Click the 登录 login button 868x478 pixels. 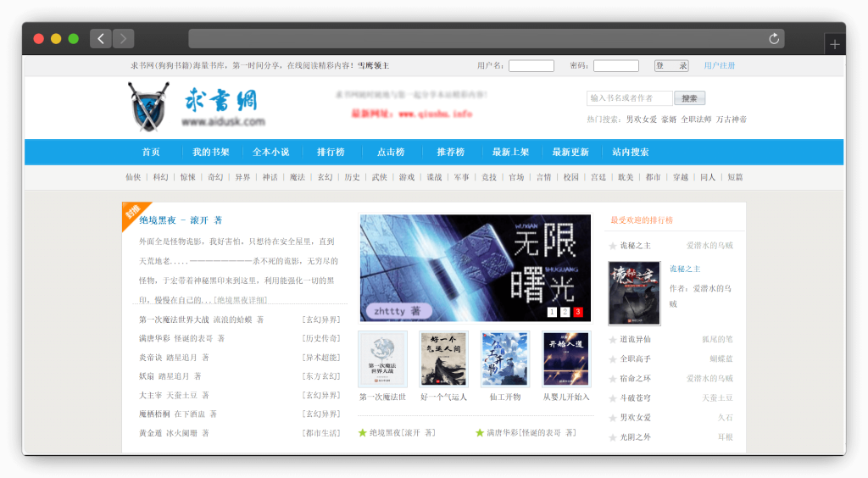click(x=671, y=66)
